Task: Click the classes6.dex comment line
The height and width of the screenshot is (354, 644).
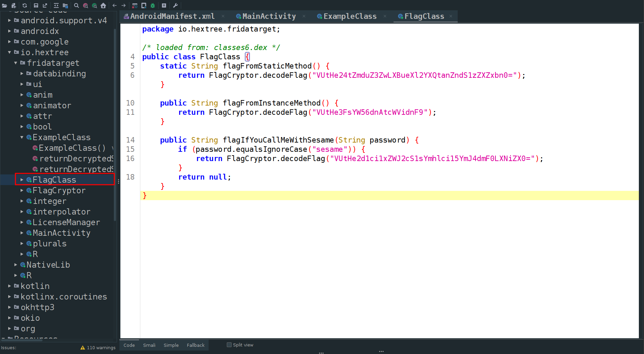Action: (211, 48)
